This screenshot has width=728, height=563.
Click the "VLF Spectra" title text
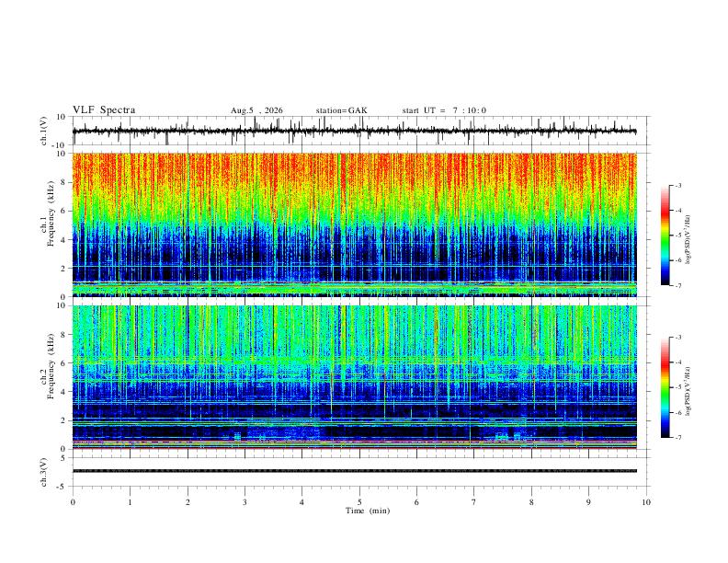[104, 110]
